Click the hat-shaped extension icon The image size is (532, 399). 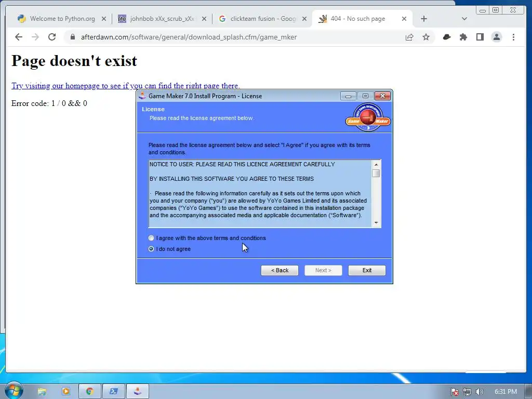[x=447, y=37]
